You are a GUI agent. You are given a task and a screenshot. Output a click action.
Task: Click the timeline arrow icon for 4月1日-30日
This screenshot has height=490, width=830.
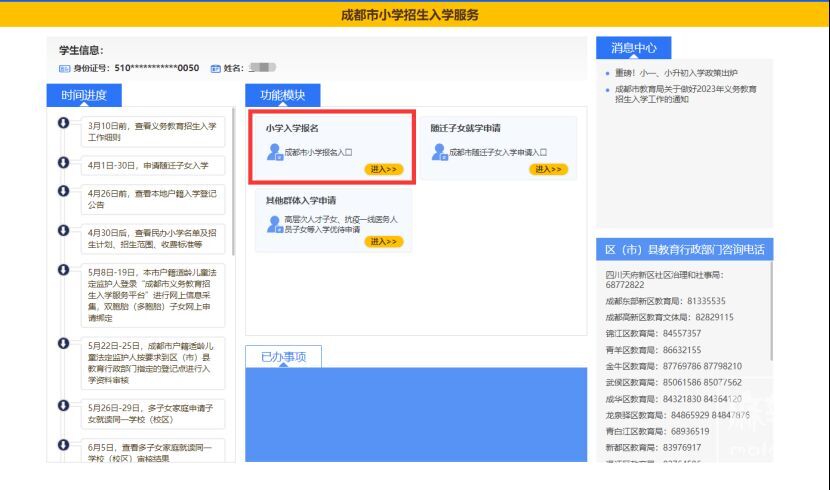click(x=64, y=161)
